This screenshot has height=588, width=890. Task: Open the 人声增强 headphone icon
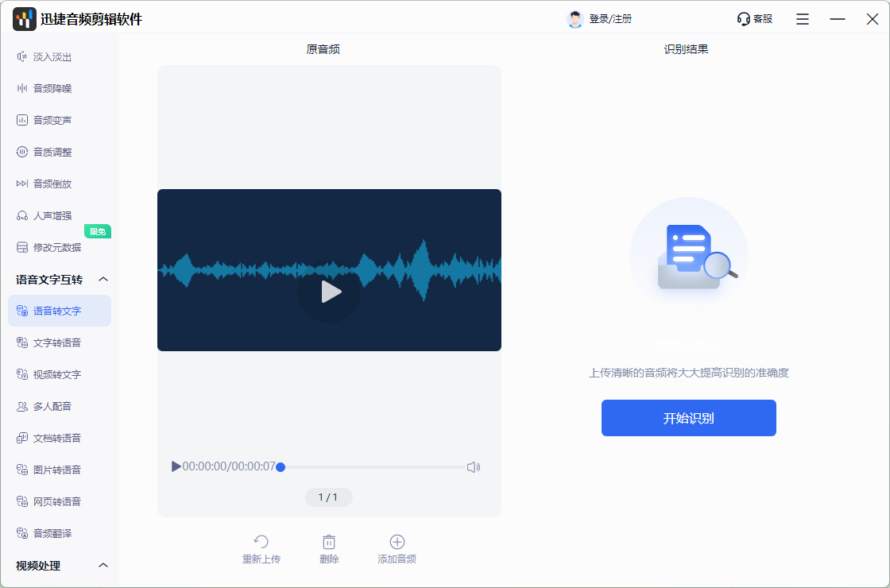tap(22, 215)
